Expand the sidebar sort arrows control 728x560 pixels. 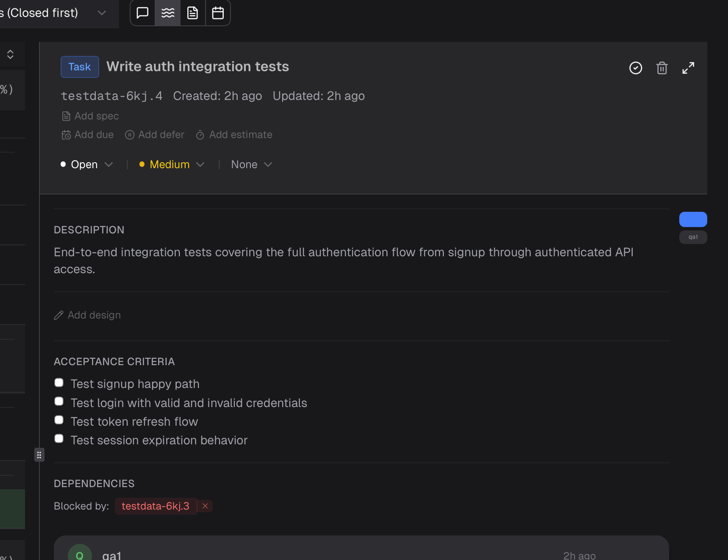[10, 54]
